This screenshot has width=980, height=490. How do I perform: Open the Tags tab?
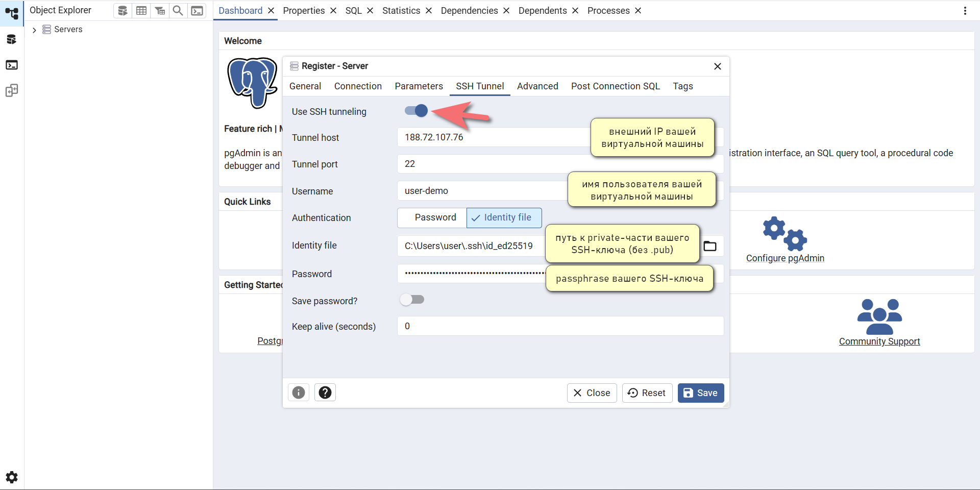pyautogui.click(x=683, y=86)
